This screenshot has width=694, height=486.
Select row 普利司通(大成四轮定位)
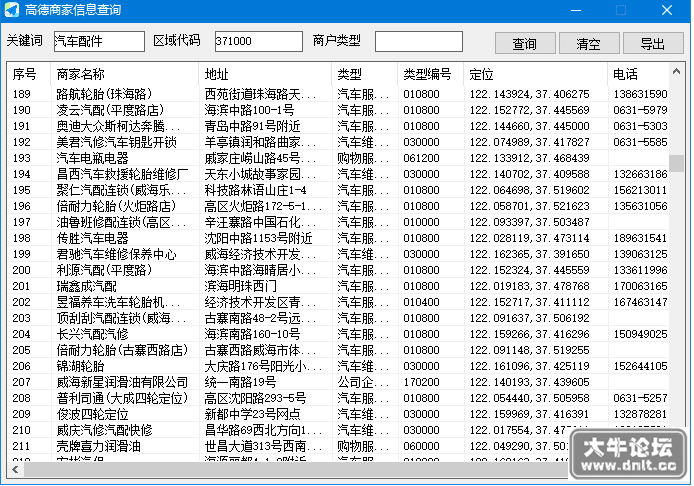point(338,398)
